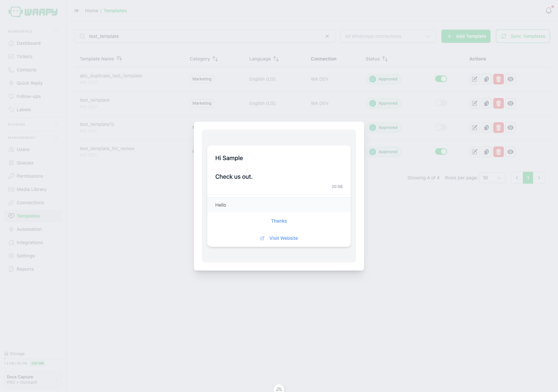This screenshot has width=558, height=392.
Task: Open the notifications bell
Action: [549, 11]
